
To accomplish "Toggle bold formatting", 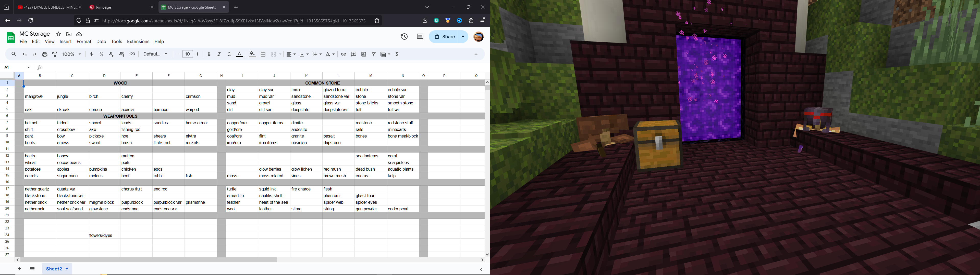I will pos(209,55).
